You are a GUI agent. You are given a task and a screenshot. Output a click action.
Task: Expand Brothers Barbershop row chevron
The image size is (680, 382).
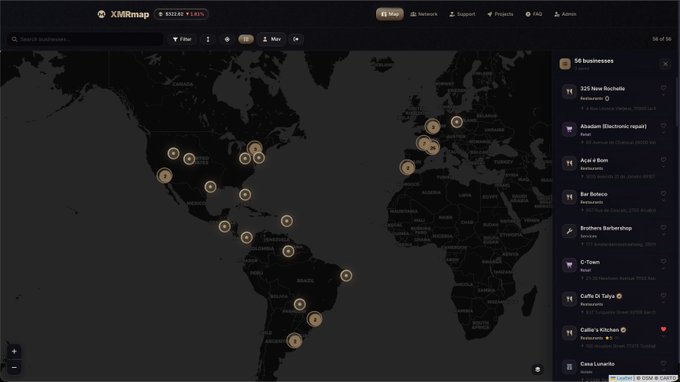[x=664, y=235]
